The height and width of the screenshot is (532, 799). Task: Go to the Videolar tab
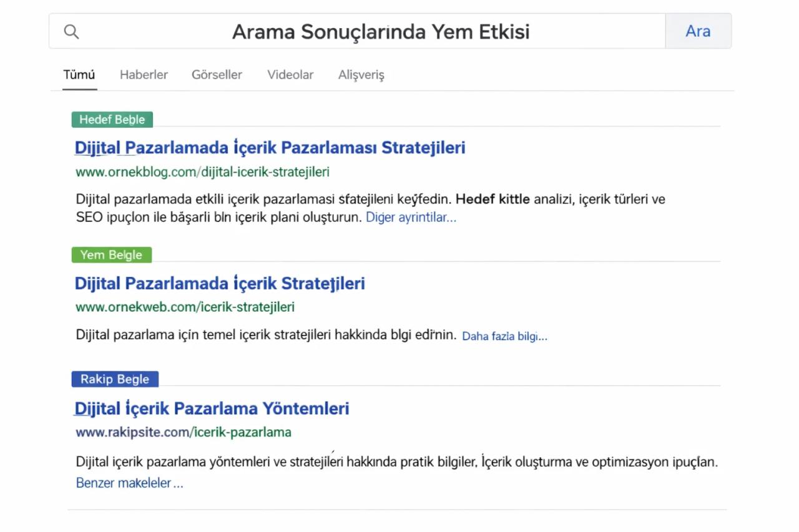pyautogui.click(x=290, y=75)
